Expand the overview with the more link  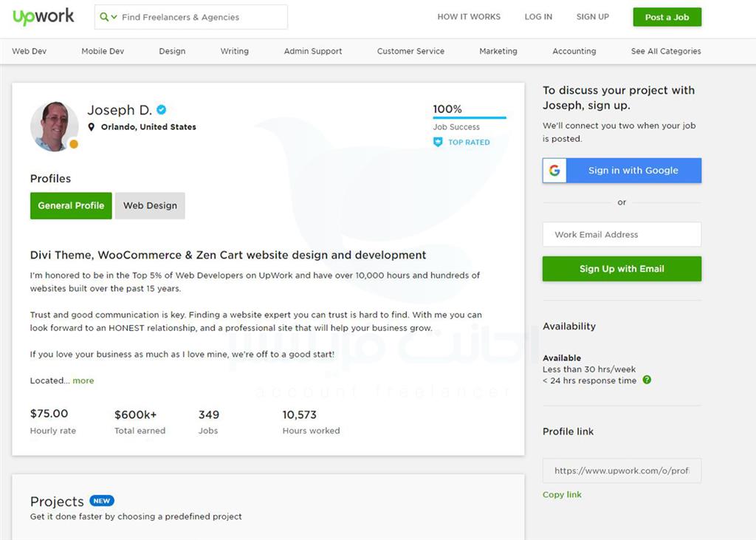pos(83,380)
